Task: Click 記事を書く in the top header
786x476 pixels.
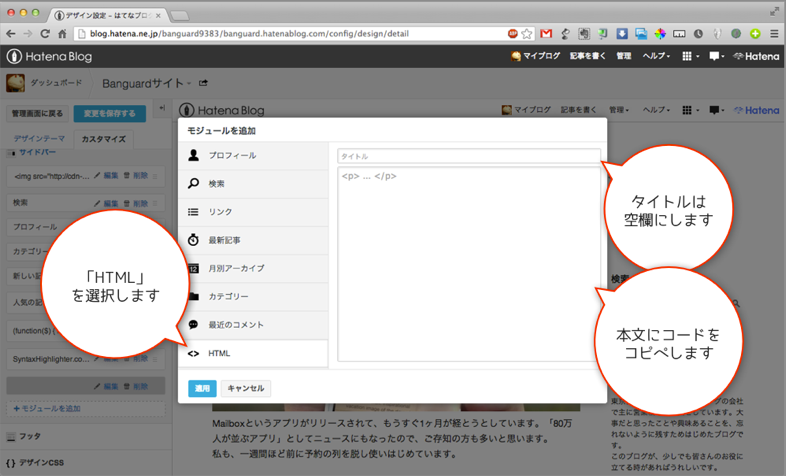Action: tap(587, 56)
